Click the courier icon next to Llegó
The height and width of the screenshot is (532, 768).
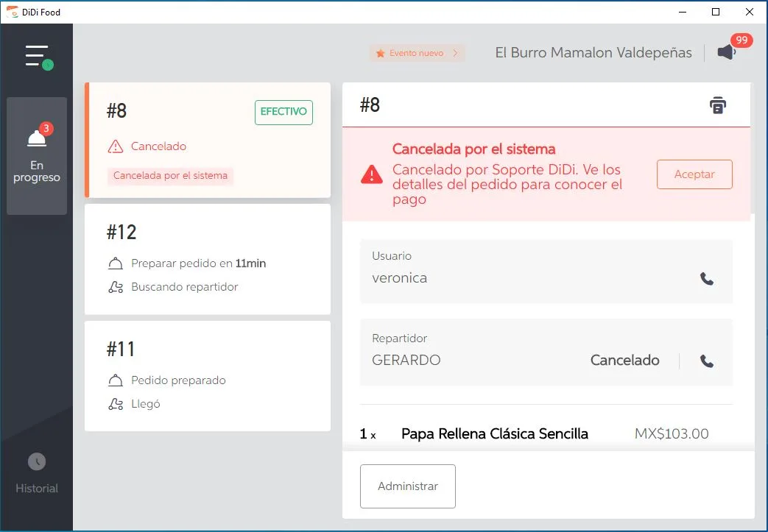coord(115,403)
